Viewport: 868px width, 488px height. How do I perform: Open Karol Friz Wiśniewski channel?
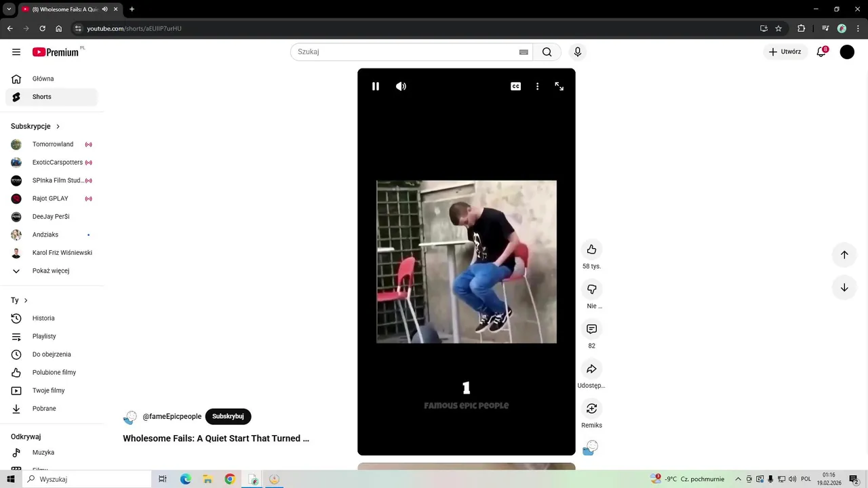click(52, 253)
